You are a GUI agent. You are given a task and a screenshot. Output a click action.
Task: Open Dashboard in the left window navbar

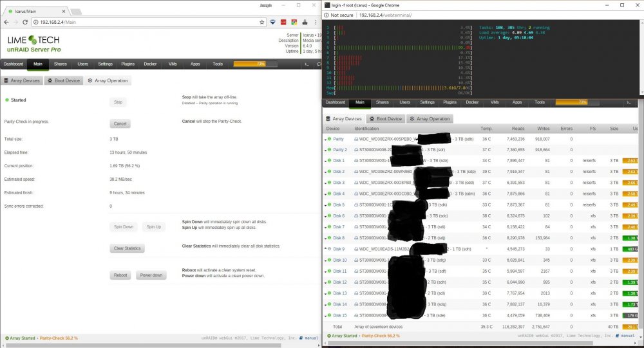(14, 64)
